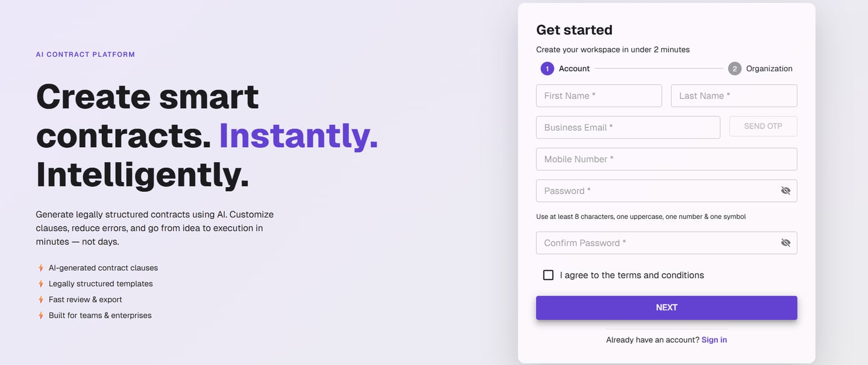Toggle Password field visibility eye icon
868x365 pixels.
coord(785,191)
